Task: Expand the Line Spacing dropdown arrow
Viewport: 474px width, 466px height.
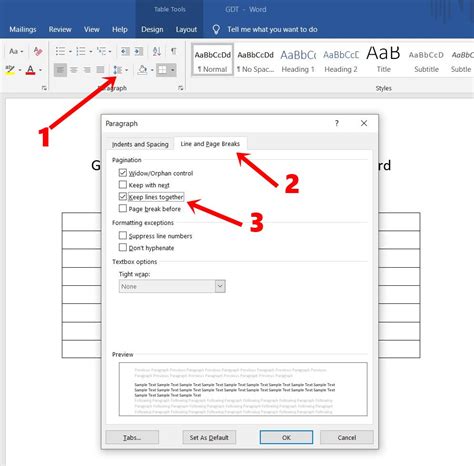Action: click(x=126, y=70)
